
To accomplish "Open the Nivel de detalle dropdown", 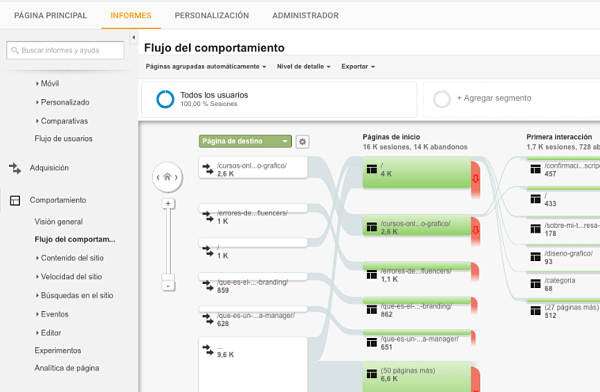I will pos(303,67).
